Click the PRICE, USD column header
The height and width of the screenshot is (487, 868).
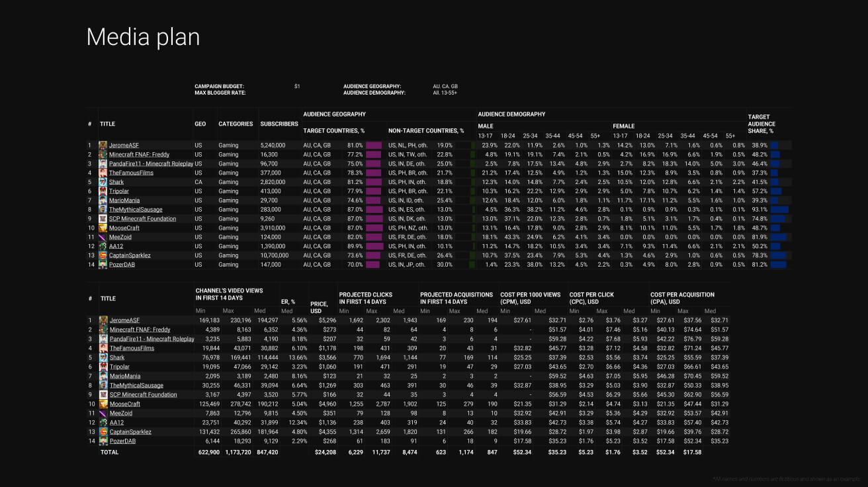[x=319, y=307]
